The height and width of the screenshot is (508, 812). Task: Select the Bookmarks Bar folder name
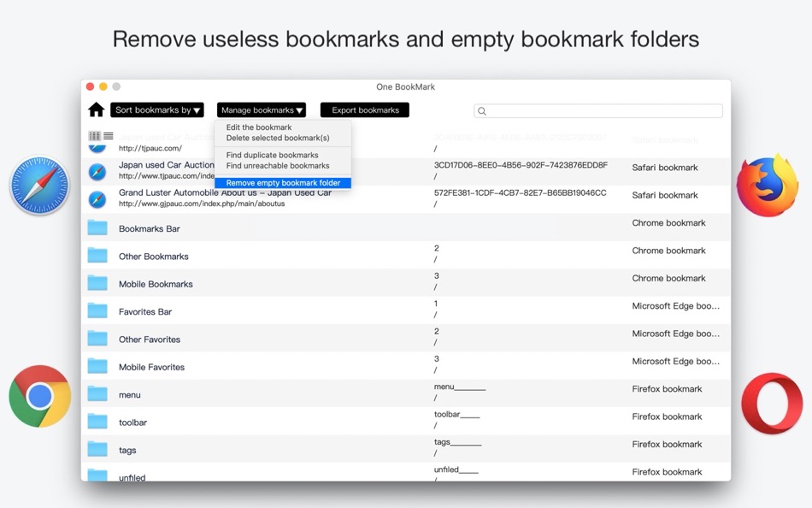pos(149,228)
